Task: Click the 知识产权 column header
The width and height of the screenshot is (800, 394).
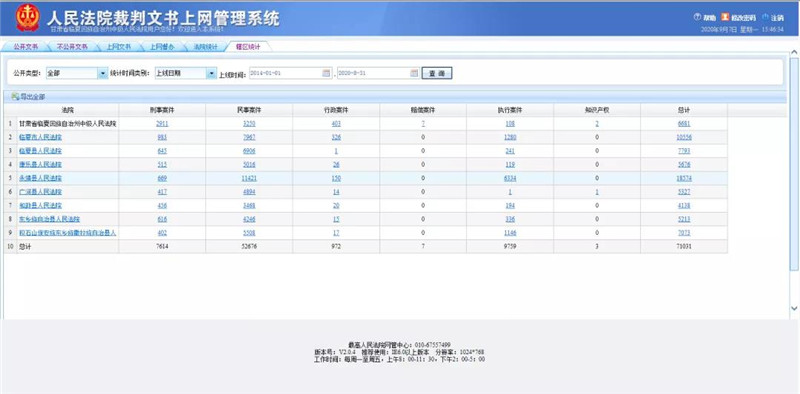Action: click(x=596, y=110)
